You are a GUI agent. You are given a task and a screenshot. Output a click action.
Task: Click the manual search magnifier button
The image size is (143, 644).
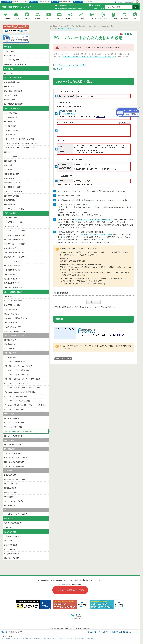click(x=136, y=7)
